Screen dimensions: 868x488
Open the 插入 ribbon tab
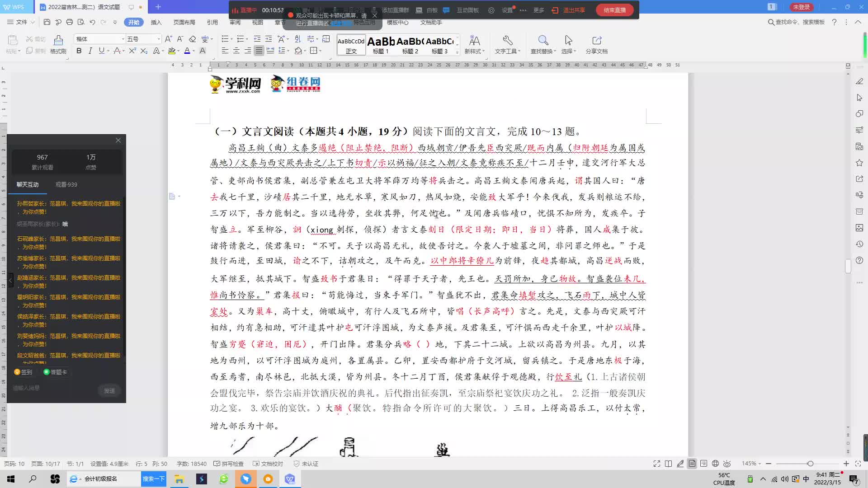(156, 22)
